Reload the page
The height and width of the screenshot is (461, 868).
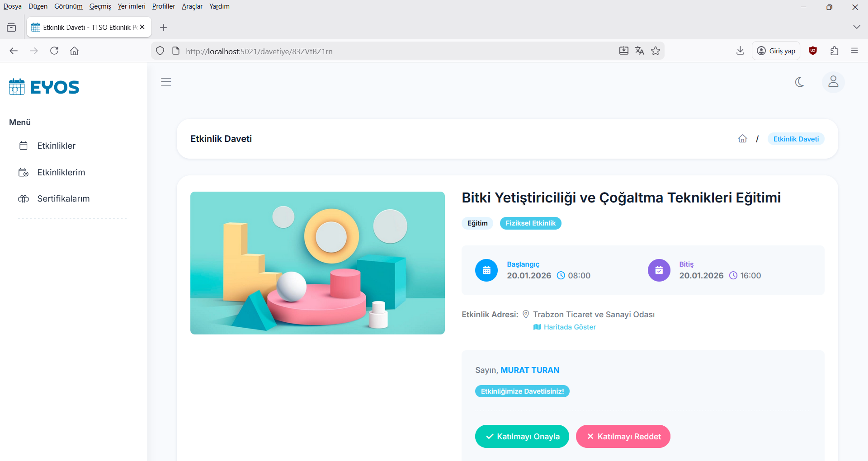click(54, 51)
